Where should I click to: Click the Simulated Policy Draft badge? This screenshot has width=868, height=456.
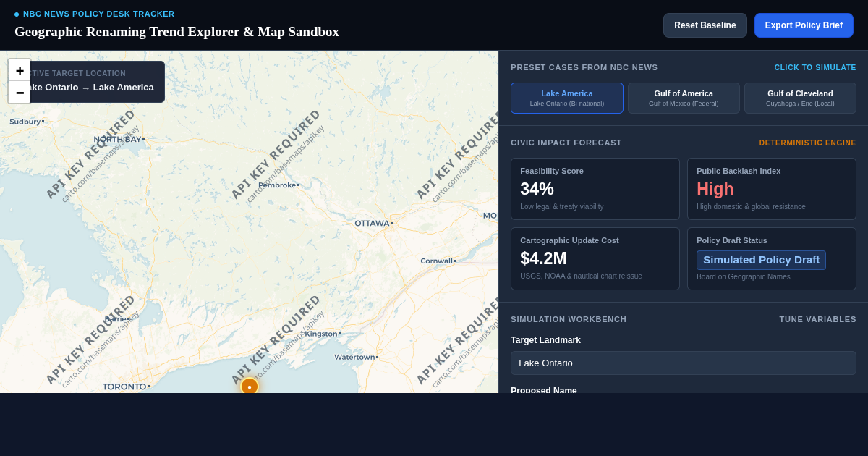[x=761, y=260]
